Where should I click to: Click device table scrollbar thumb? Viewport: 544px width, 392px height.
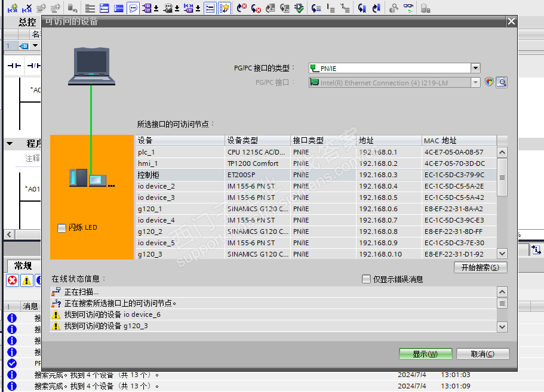click(502, 177)
